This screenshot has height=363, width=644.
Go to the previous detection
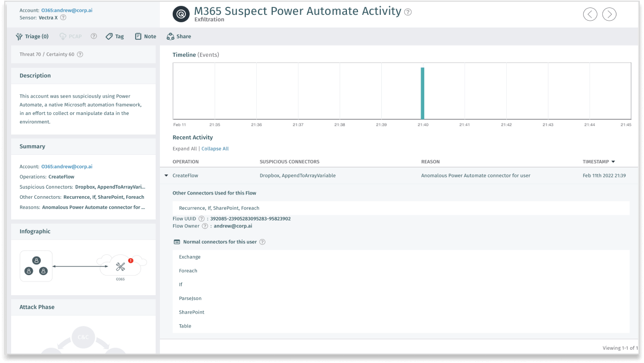point(590,14)
